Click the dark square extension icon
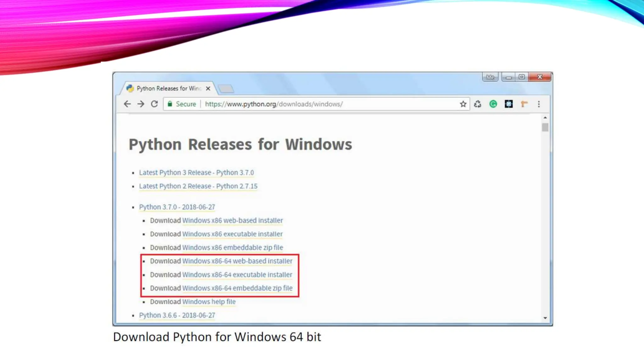The width and height of the screenshot is (644, 362). tap(508, 104)
